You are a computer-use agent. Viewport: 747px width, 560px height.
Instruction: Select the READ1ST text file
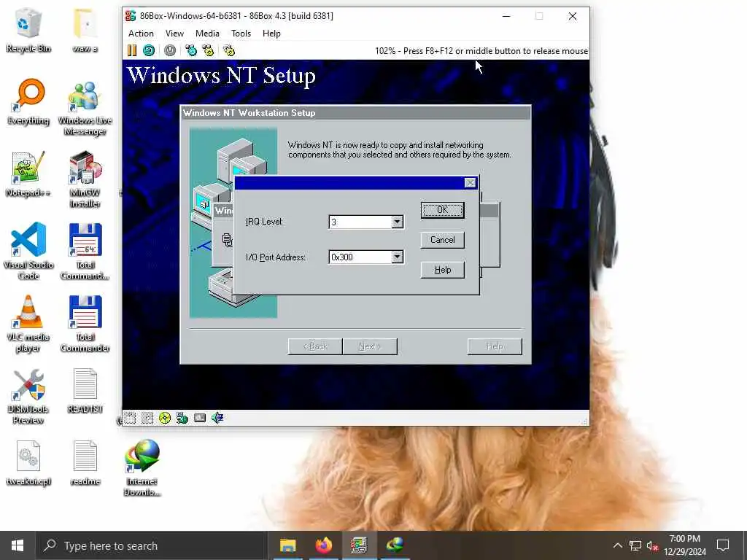point(85,391)
